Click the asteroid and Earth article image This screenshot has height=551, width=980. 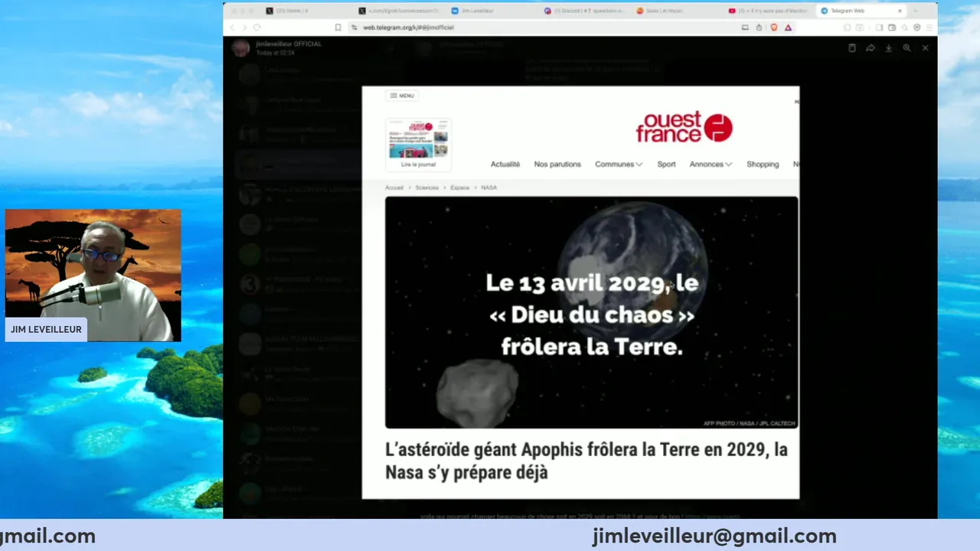tap(591, 312)
